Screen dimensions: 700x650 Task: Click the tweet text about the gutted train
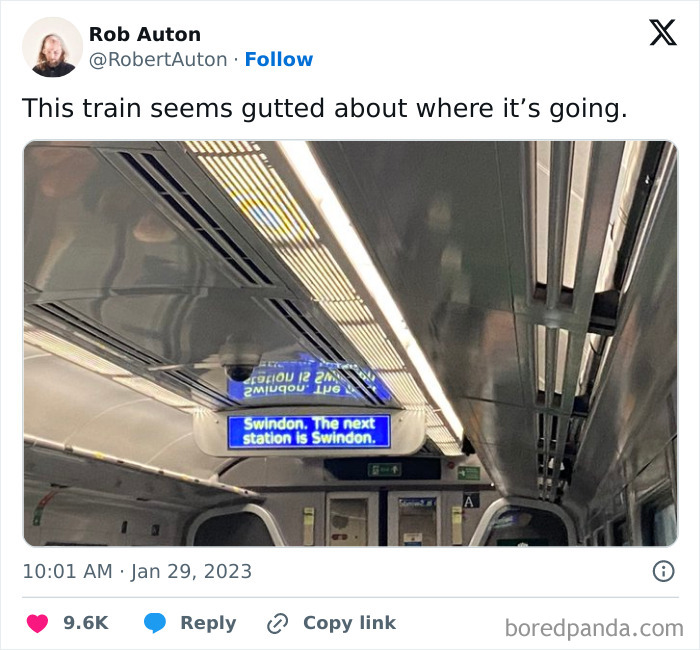coord(325,108)
